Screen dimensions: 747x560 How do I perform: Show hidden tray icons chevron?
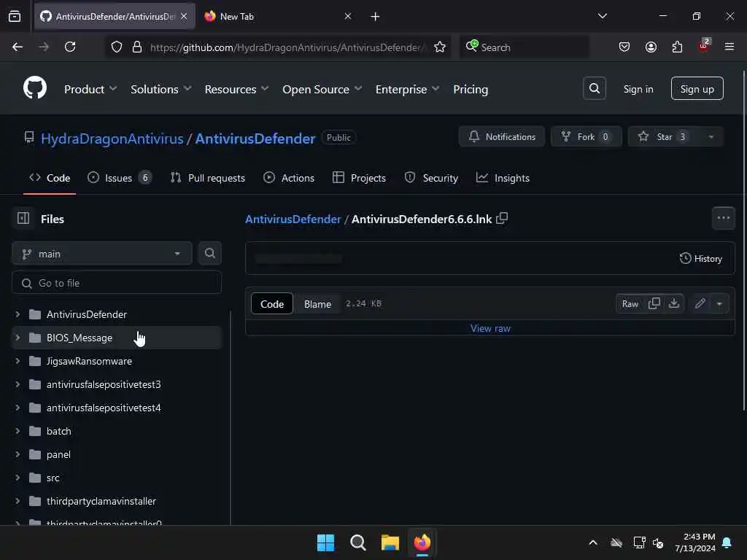(593, 542)
